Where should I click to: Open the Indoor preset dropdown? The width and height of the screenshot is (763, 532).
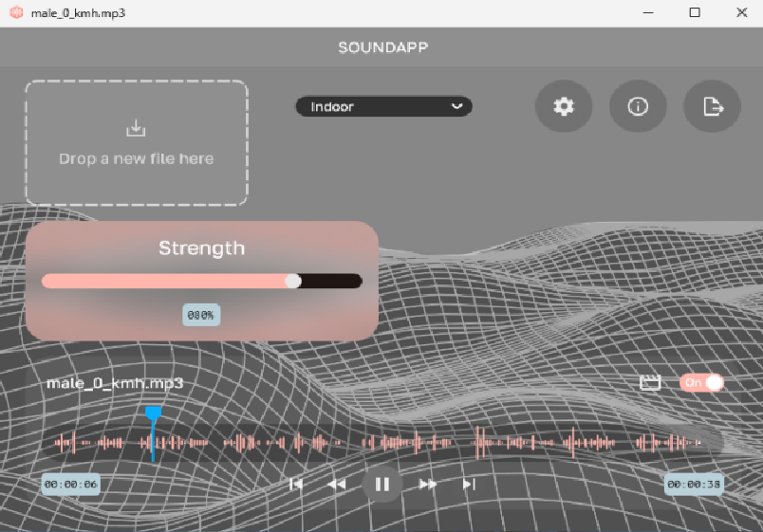coord(383,106)
